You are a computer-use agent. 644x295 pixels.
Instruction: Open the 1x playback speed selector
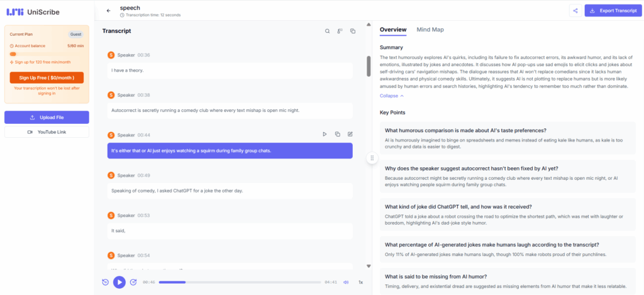361,282
